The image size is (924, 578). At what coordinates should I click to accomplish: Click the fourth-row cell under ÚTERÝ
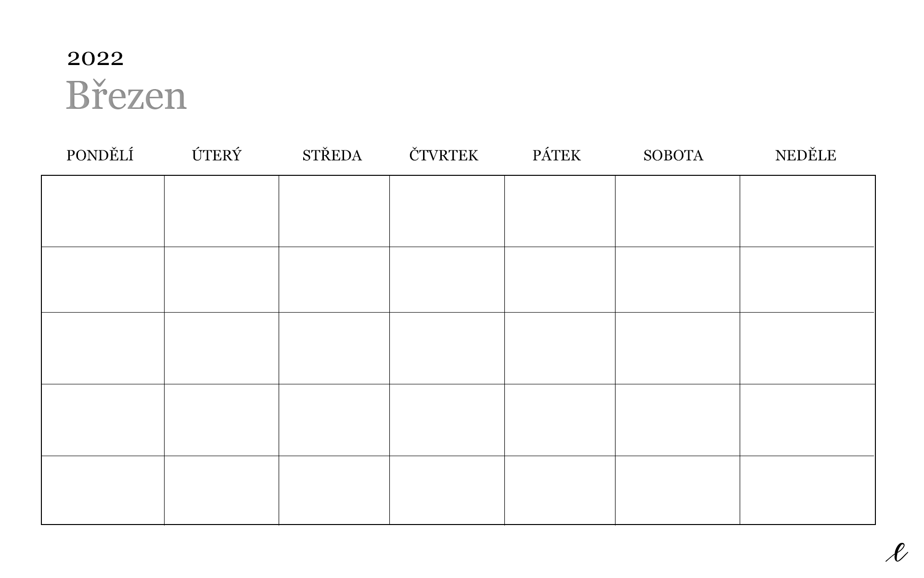[x=221, y=420]
